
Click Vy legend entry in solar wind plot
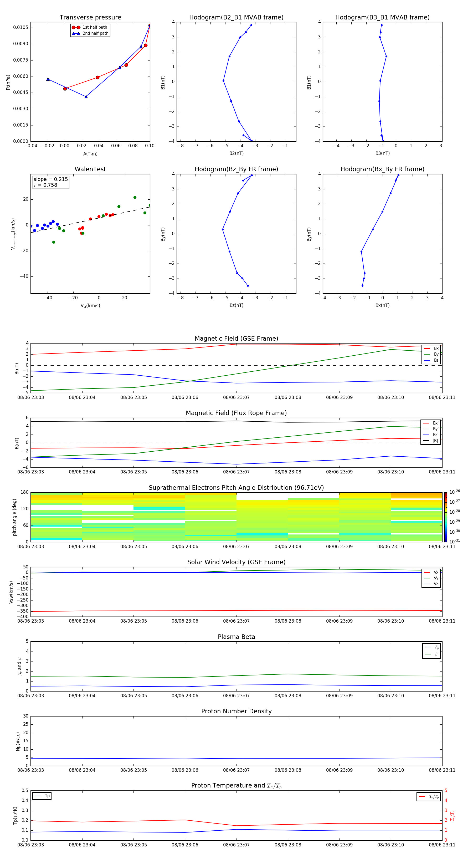click(431, 578)
